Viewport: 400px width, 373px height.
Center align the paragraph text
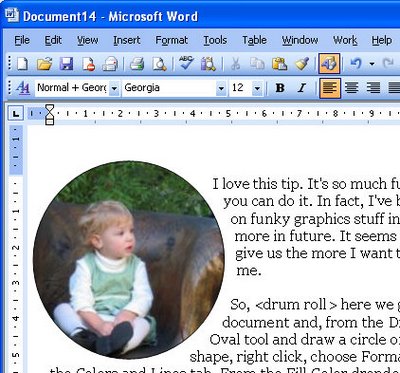352,88
